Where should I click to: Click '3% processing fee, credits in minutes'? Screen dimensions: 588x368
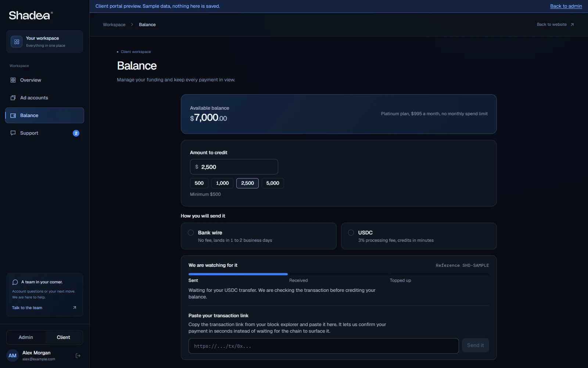pyautogui.click(x=396, y=240)
